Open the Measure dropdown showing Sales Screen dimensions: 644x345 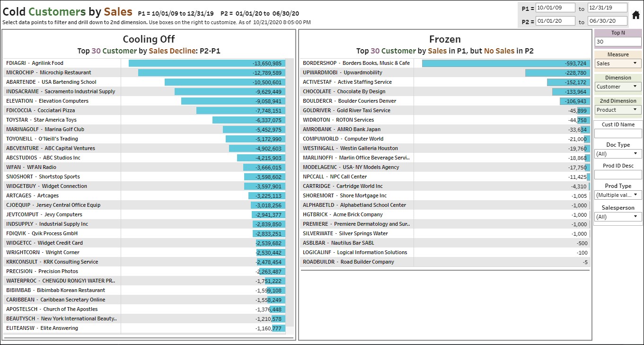[x=618, y=63]
